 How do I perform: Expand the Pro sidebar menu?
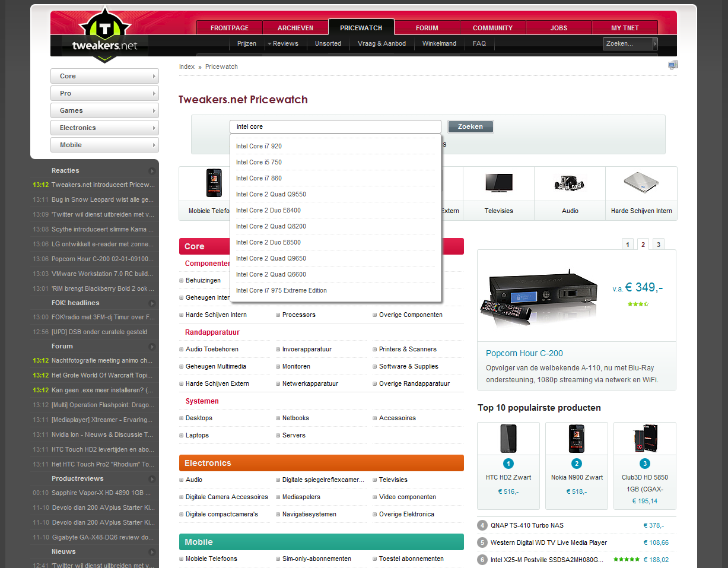tap(104, 93)
